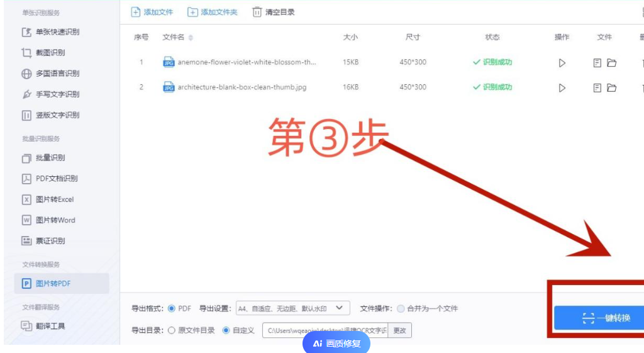Click anemone-flower-violet-white-blossom file name
Viewport: 644px width, 353px height.
(247, 62)
